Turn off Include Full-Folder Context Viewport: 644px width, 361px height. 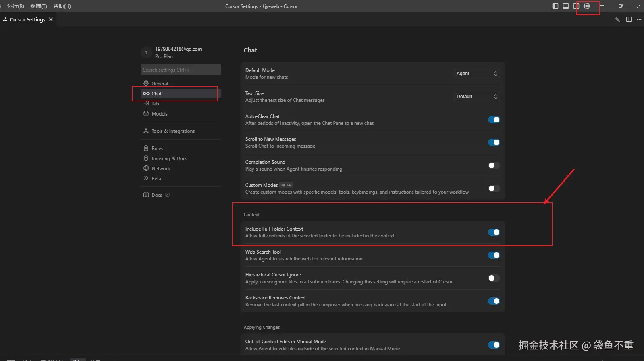tap(494, 232)
